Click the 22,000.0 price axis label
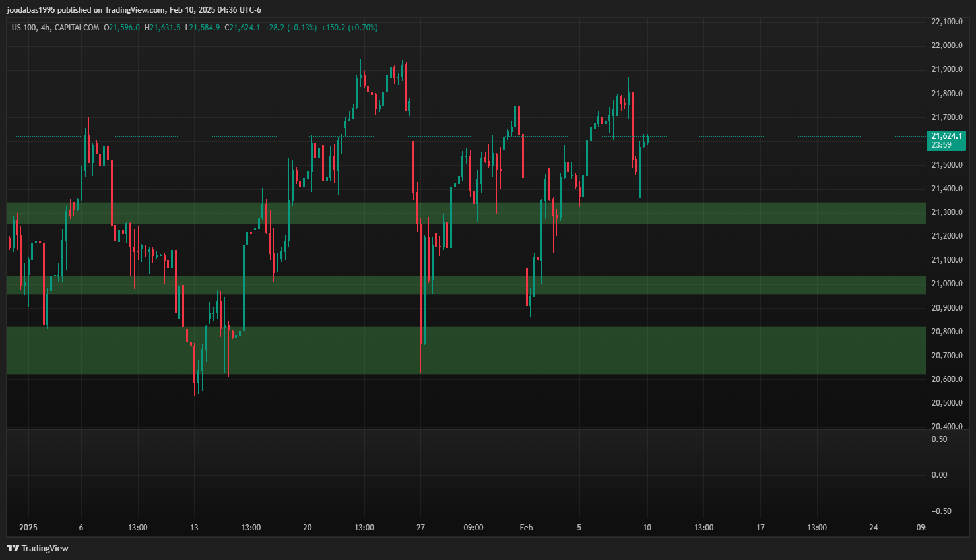The width and height of the screenshot is (976, 560). point(946,46)
